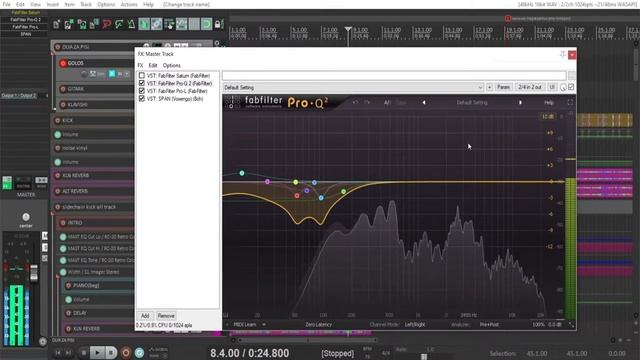Click the transport Play button

(x=97, y=352)
